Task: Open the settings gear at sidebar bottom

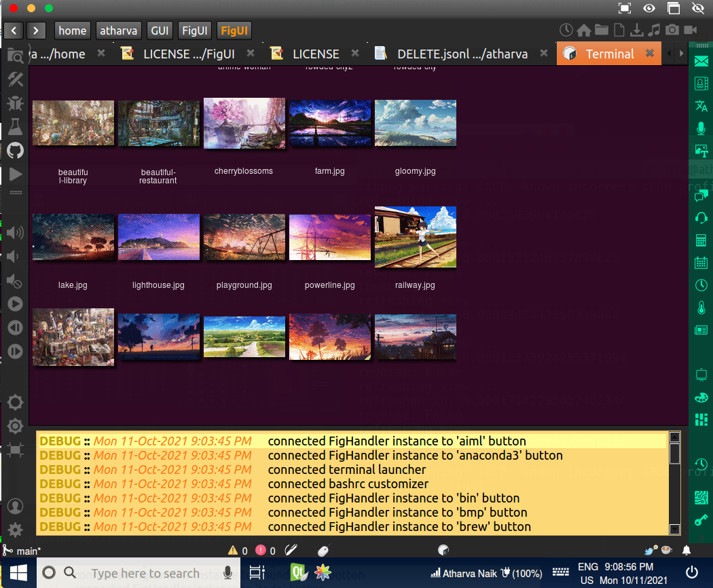Action: coord(15,530)
